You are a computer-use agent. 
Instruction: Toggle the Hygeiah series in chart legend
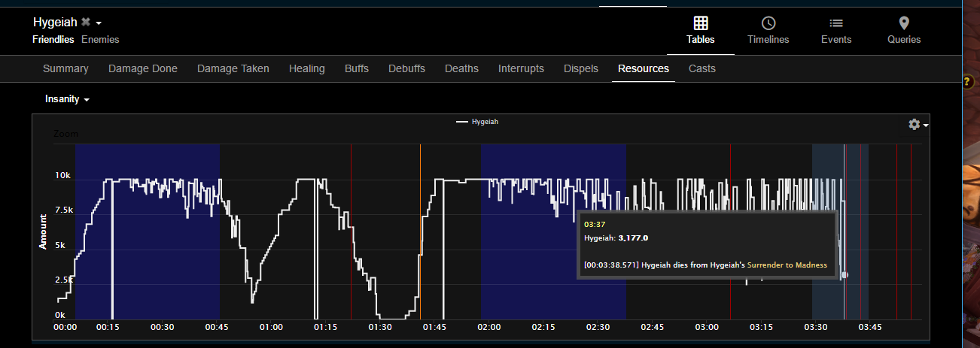point(477,121)
